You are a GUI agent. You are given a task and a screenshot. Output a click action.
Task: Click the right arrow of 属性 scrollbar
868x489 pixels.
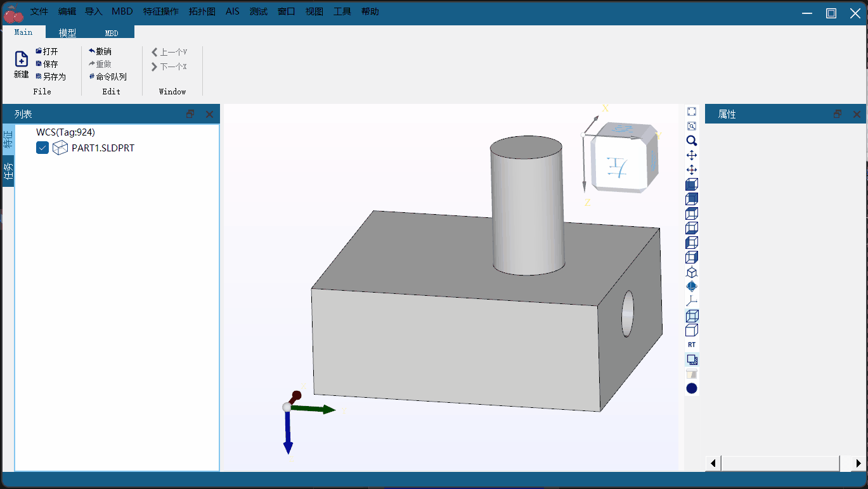[858, 464]
